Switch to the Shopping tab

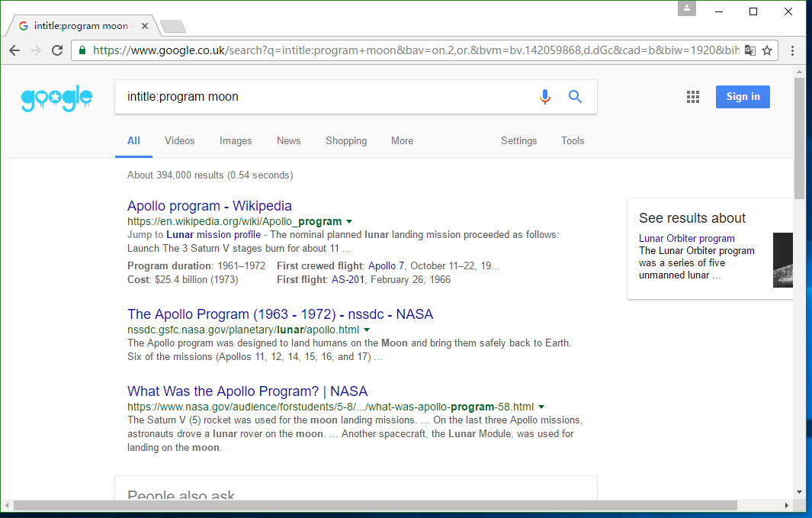(x=346, y=141)
